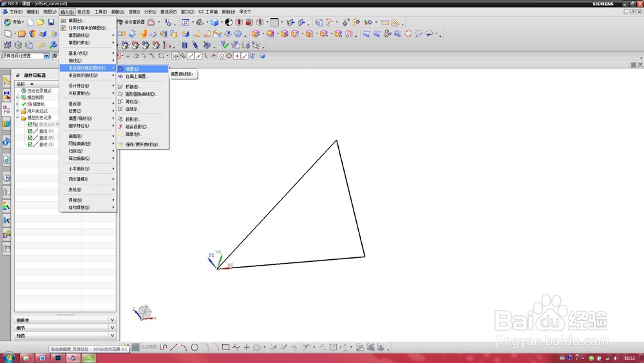The height and width of the screenshot is (363, 644).
Task: Click the Open folder icon
Action: tap(41, 22)
